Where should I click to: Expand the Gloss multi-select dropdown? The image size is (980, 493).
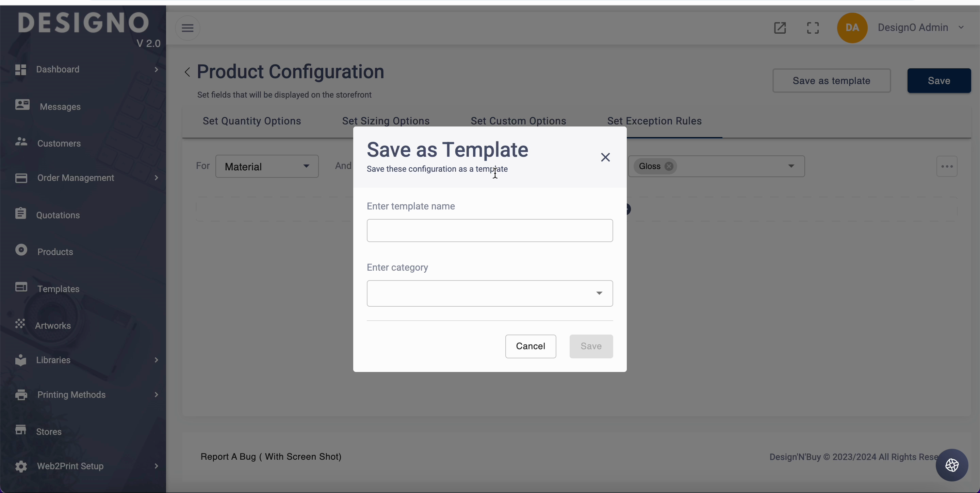click(x=791, y=166)
